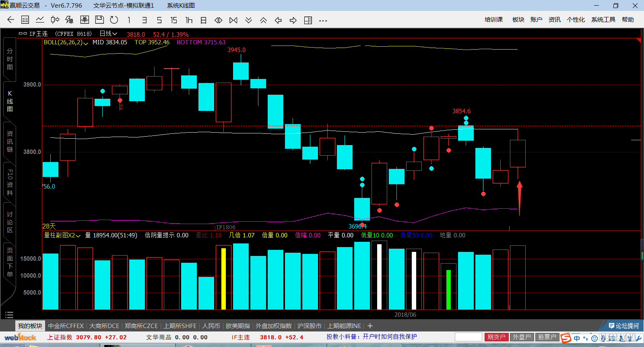Screen dimensions: 644x347
Task: Select the candlestick K-line chart icon
Action: pos(55,20)
